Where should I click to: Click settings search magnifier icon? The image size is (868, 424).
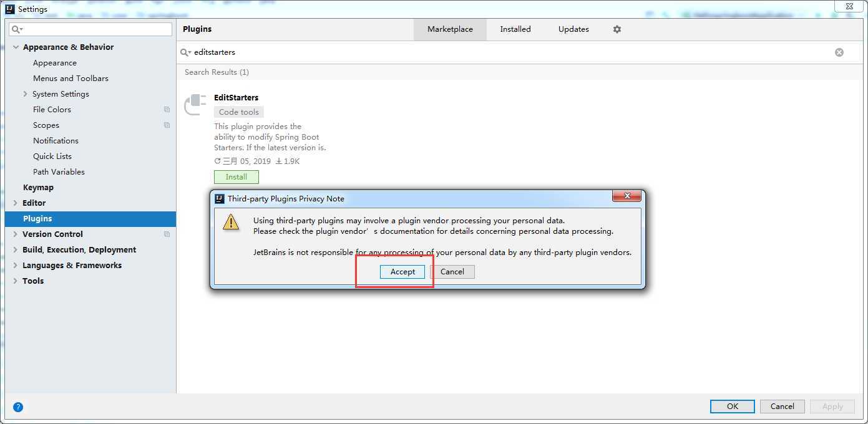click(17, 29)
